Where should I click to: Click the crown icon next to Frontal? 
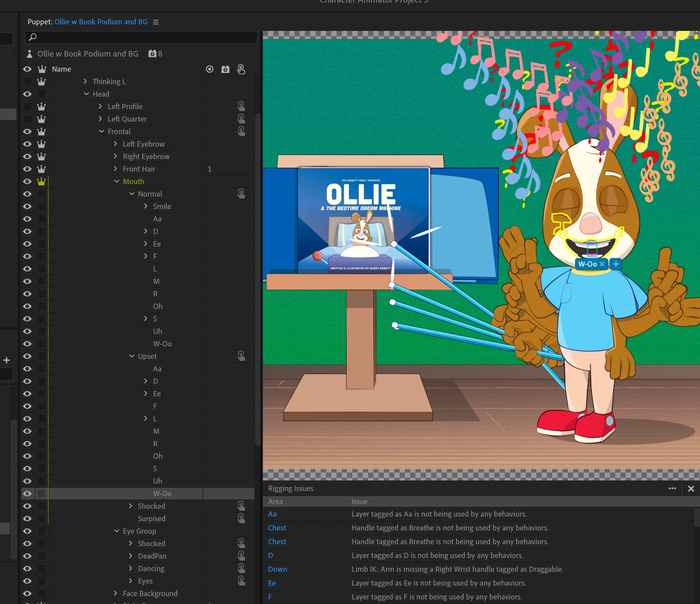point(41,131)
